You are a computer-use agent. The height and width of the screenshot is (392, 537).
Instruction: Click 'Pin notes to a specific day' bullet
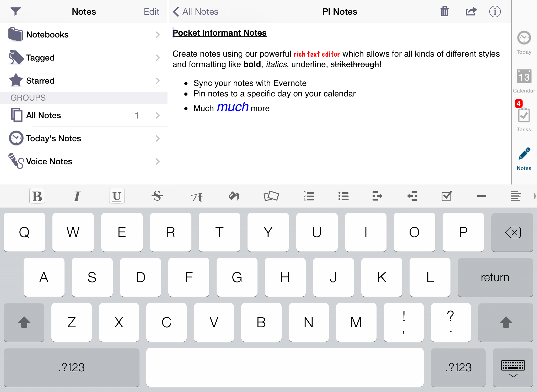tap(275, 94)
